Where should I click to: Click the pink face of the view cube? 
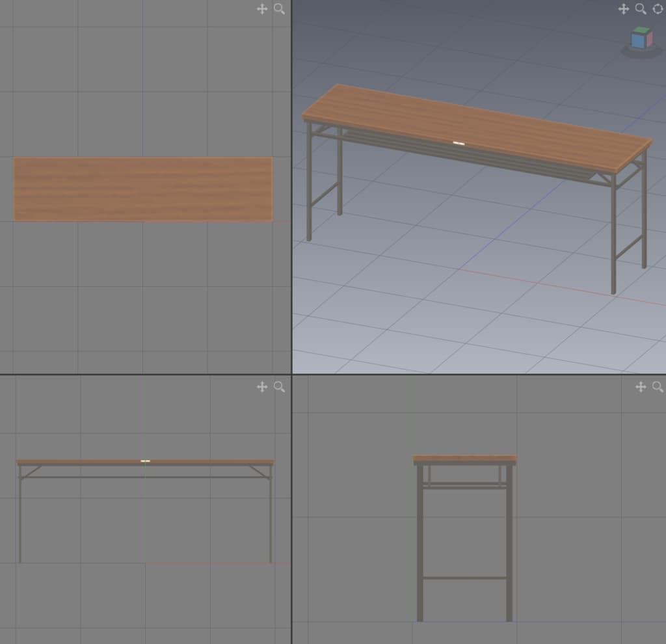coord(648,40)
